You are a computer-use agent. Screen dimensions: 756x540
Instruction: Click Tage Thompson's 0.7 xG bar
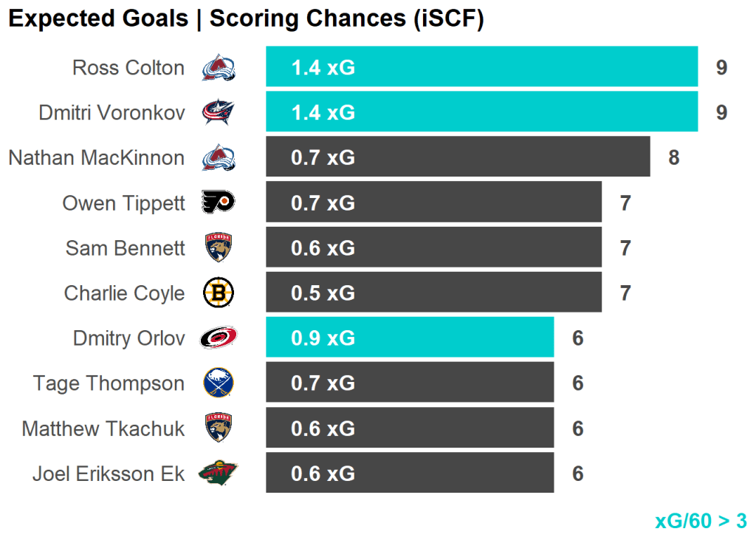pos(410,383)
